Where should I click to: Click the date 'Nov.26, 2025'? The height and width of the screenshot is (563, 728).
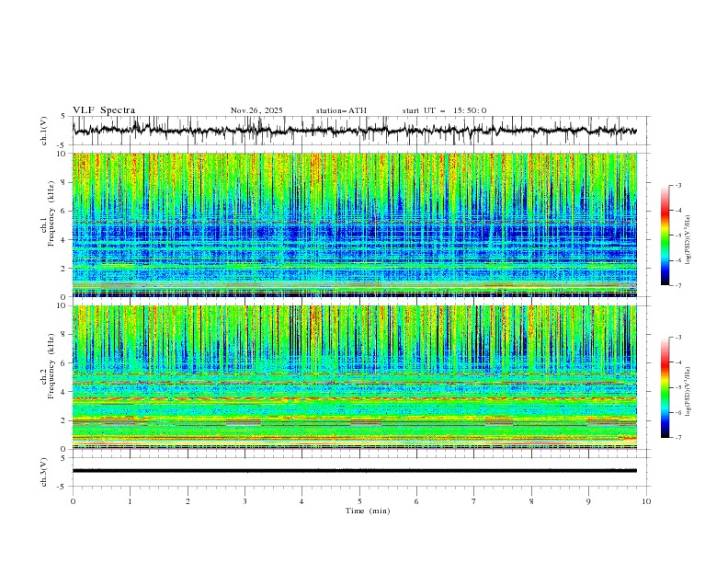(x=256, y=110)
